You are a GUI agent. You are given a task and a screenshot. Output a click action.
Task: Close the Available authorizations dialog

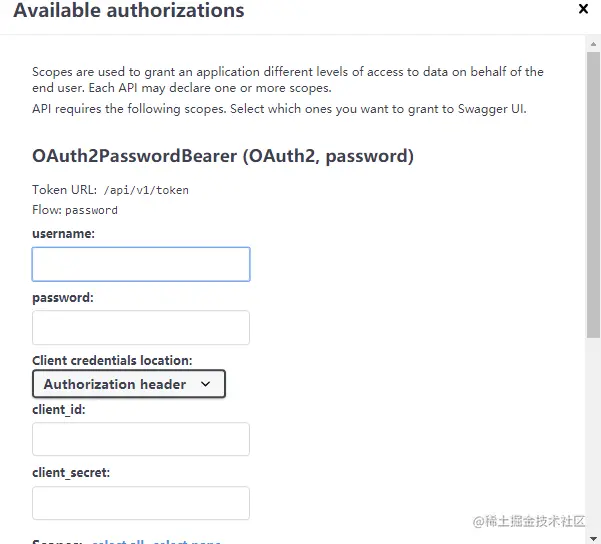[x=584, y=9]
